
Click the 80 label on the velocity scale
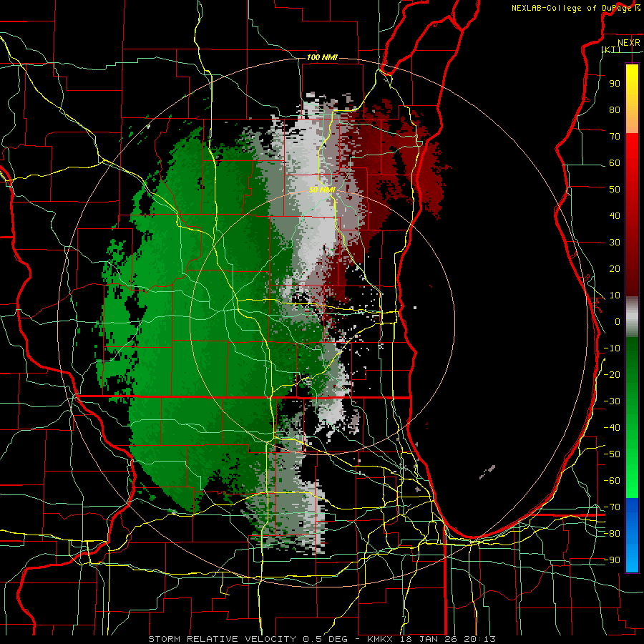[x=615, y=109]
